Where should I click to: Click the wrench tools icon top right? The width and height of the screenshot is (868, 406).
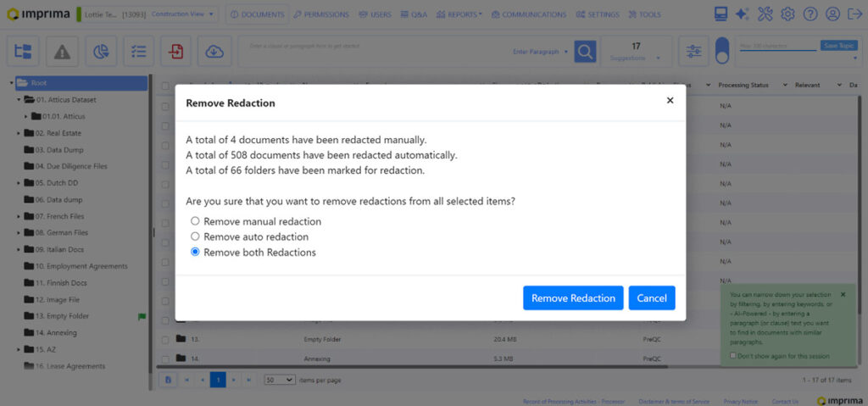(x=765, y=14)
